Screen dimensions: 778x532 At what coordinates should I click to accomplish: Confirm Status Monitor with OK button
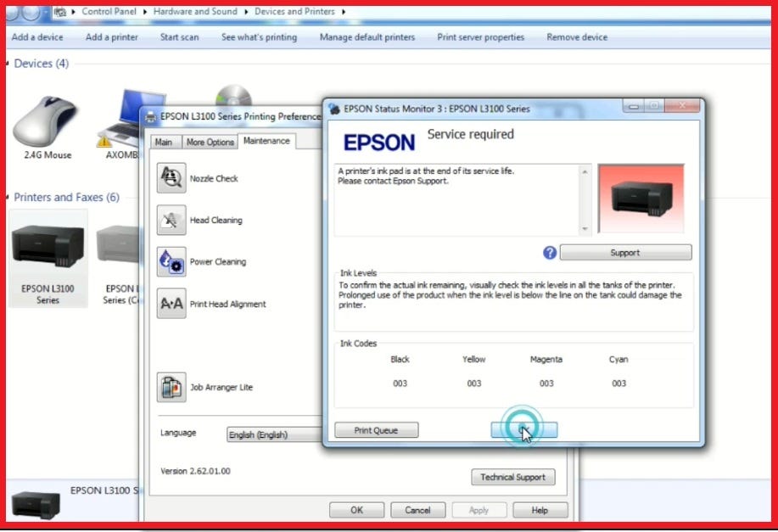524,430
